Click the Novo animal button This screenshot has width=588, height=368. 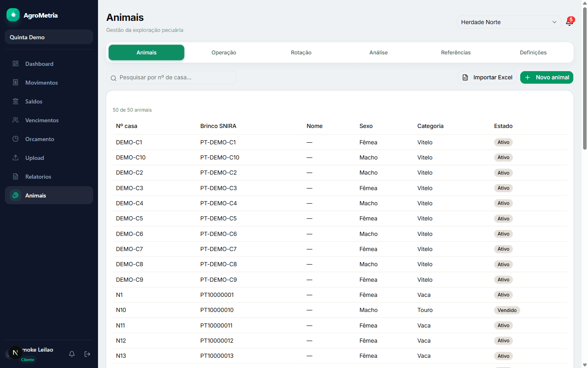[547, 77]
